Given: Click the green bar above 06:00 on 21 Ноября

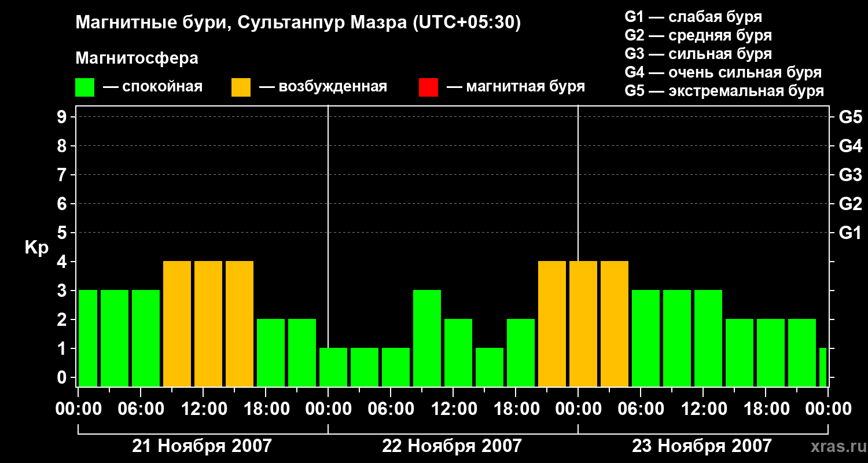Looking at the screenshot, I should [146, 339].
